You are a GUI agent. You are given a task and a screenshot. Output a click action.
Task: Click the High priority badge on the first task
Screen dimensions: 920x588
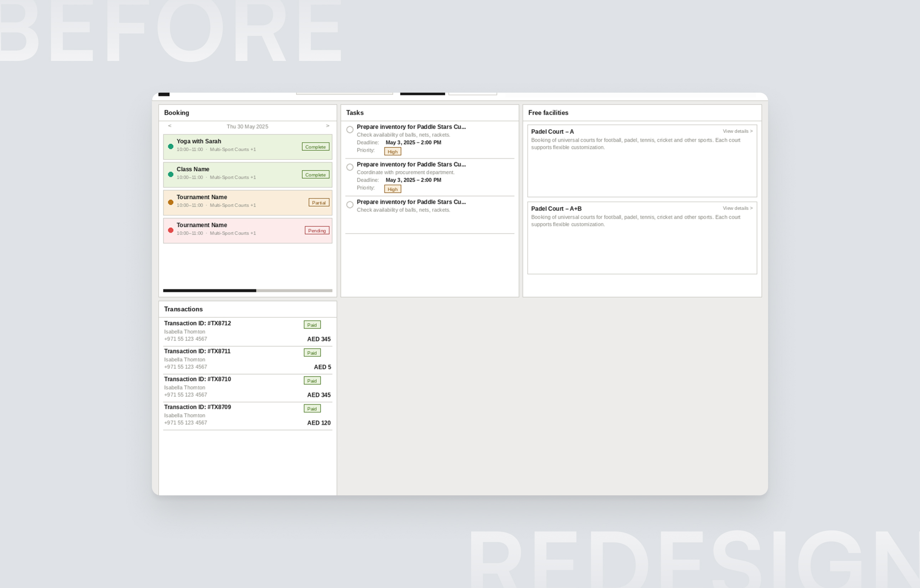click(393, 151)
